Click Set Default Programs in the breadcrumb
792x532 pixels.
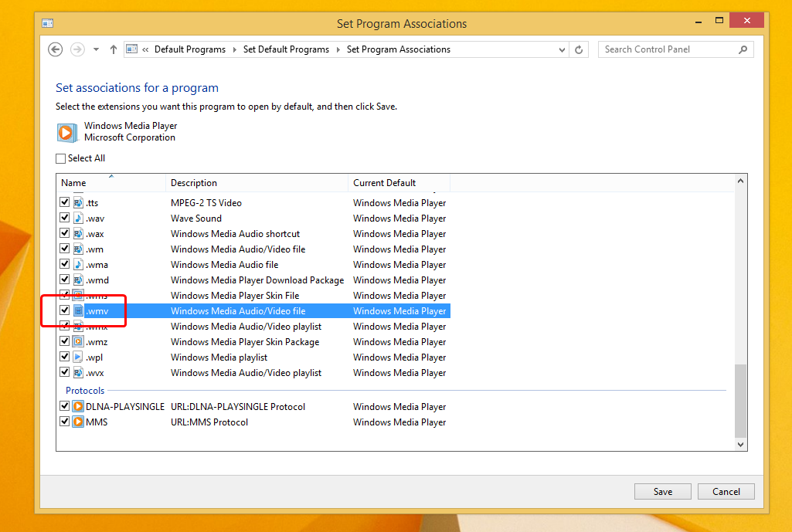click(x=286, y=49)
